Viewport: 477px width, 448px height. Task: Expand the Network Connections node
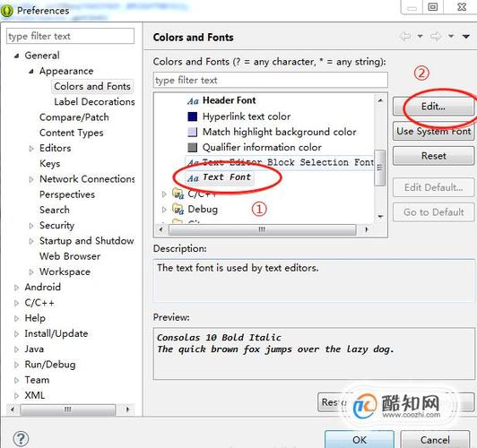(31, 179)
